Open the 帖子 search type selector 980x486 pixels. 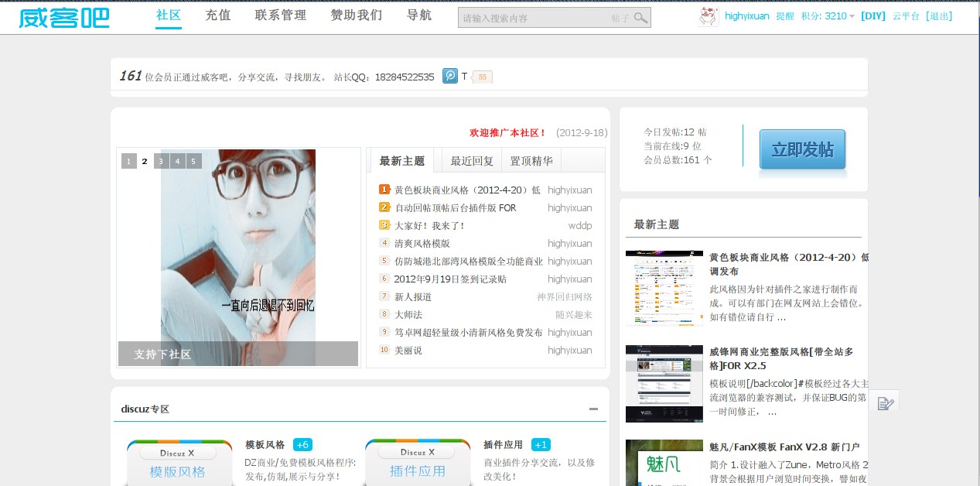[x=620, y=18]
